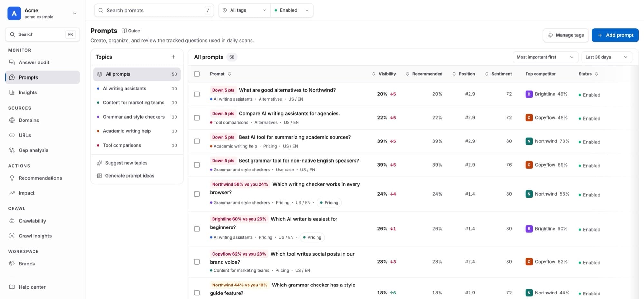This screenshot has width=644, height=299.
Task: Select checkbox for easiest for beginners prompt
Action: (x=197, y=229)
